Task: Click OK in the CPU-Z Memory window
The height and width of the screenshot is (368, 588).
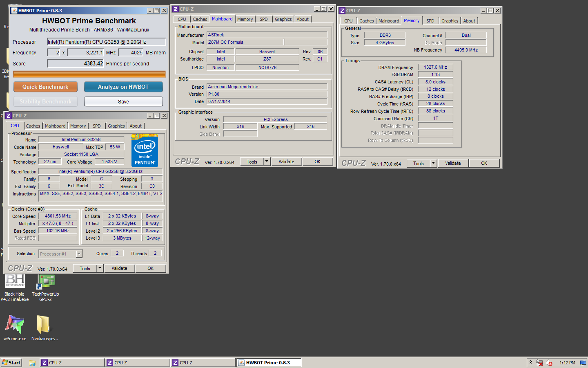Action: (484, 164)
